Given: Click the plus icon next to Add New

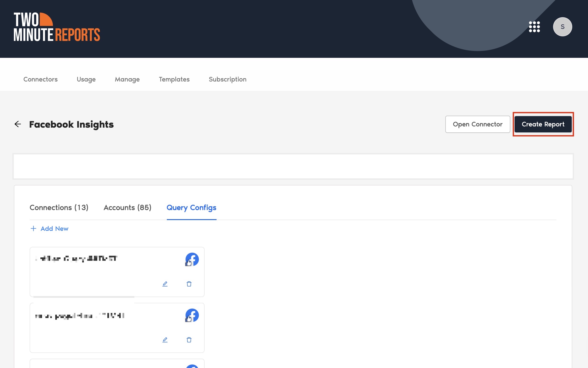Looking at the screenshot, I should pos(33,228).
